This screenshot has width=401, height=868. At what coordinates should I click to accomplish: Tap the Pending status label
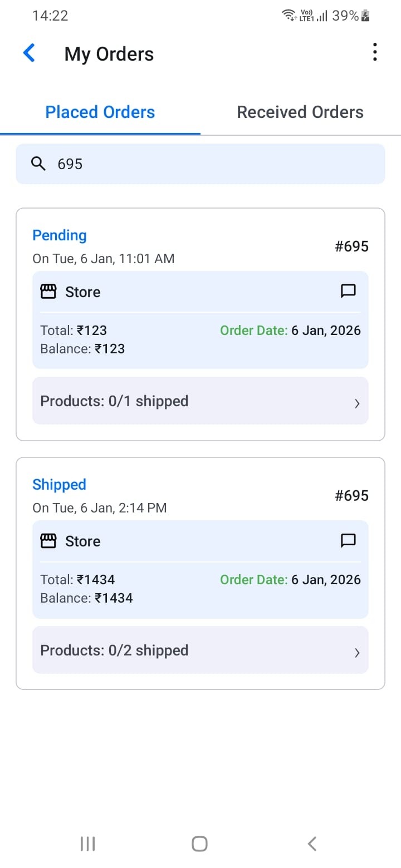pyautogui.click(x=60, y=235)
